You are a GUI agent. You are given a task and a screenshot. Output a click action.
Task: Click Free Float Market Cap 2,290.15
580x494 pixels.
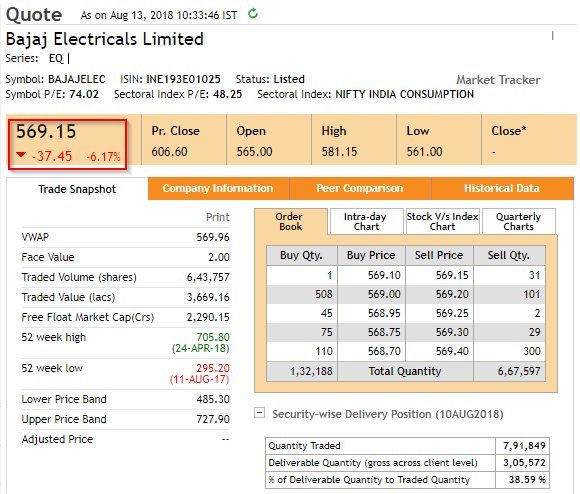(x=208, y=317)
